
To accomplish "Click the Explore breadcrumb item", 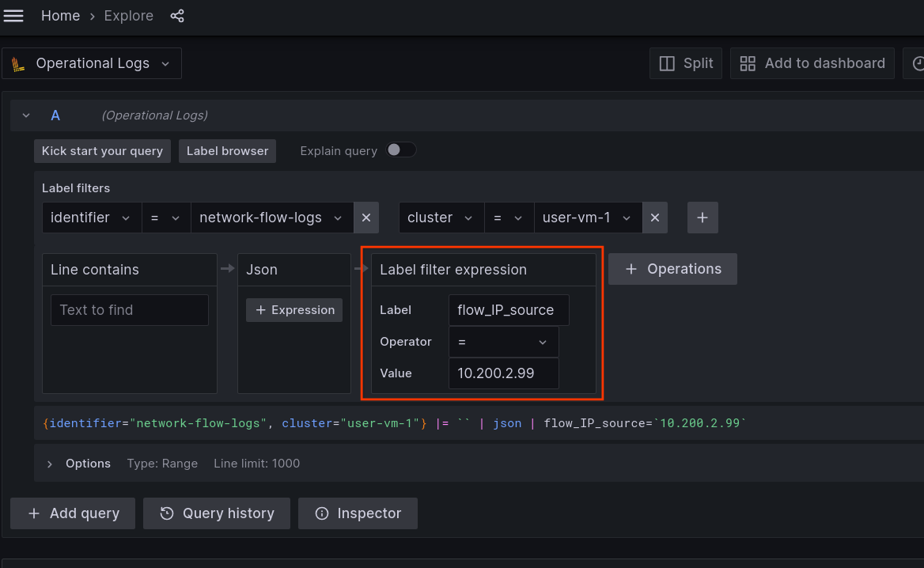I will point(128,15).
